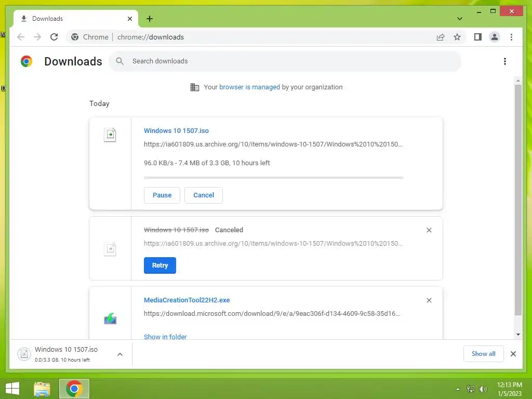This screenshot has width=532, height=399.
Task: Open the volume tray icon
Action: tap(483, 389)
